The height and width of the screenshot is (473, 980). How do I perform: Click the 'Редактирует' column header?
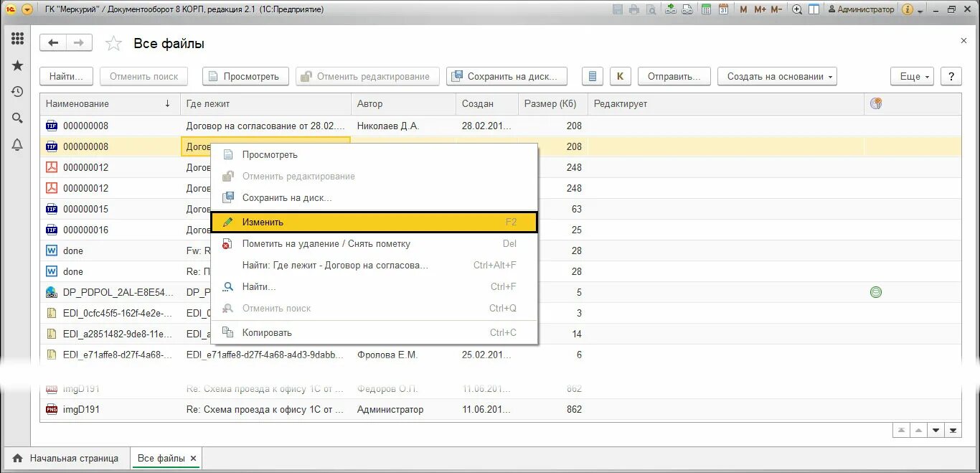tap(726, 103)
